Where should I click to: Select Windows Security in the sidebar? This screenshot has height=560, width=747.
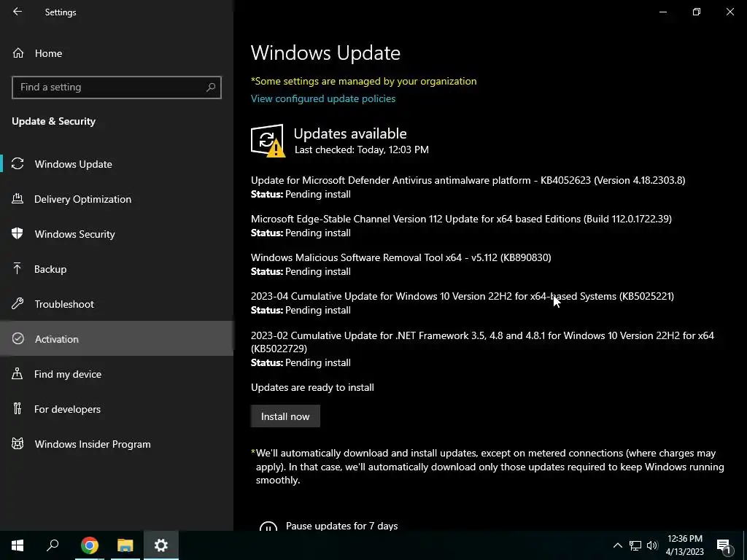click(x=117, y=234)
